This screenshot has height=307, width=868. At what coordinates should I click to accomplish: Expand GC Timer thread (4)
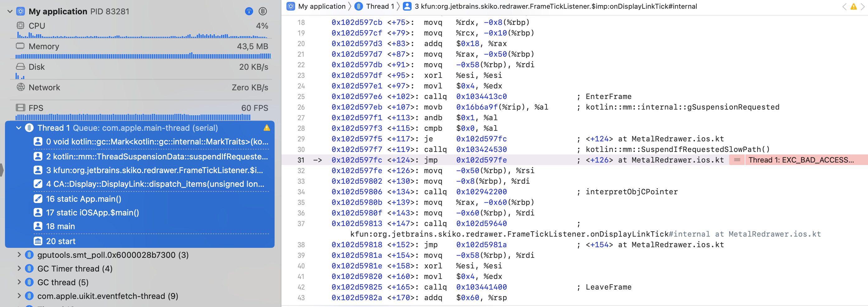pyautogui.click(x=19, y=269)
